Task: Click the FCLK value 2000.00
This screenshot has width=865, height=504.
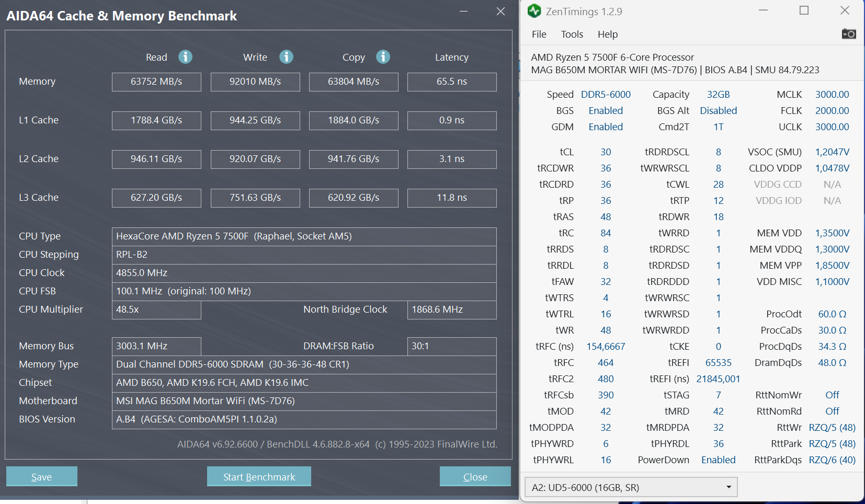Action: click(x=832, y=111)
